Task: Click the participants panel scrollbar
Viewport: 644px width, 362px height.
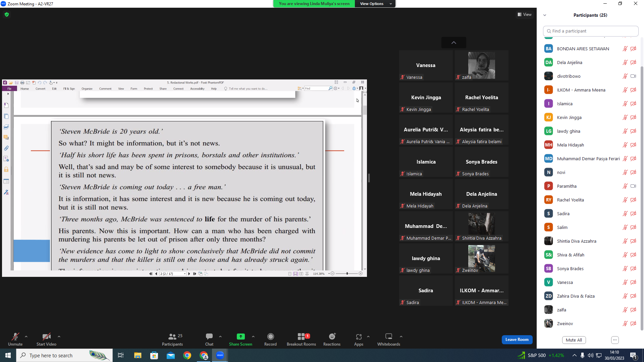Action: tap(642, 198)
